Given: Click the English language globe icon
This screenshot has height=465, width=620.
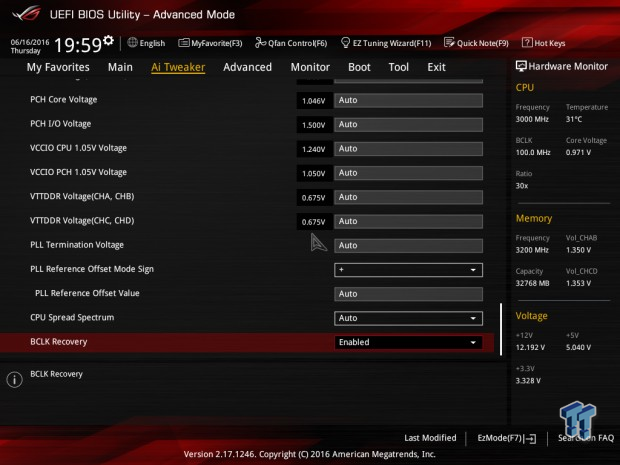Looking at the screenshot, I should [132, 42].
